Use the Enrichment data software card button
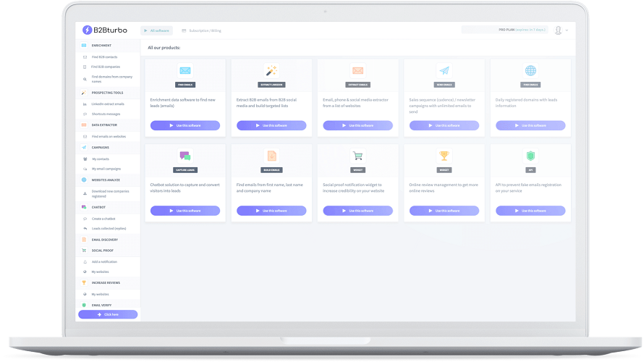 tap(185, 126)
